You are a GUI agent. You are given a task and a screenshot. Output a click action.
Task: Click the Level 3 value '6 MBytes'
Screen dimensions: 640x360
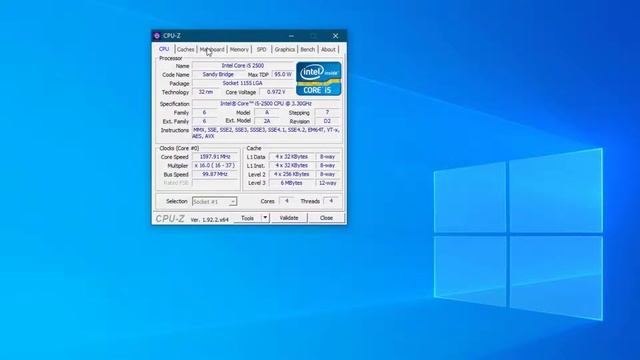click(291, 183)
